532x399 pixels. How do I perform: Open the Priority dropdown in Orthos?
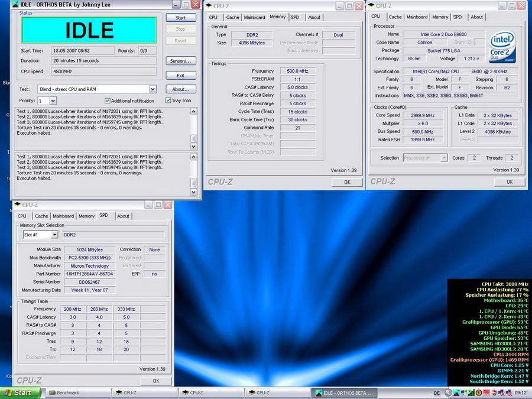(53, 100)
